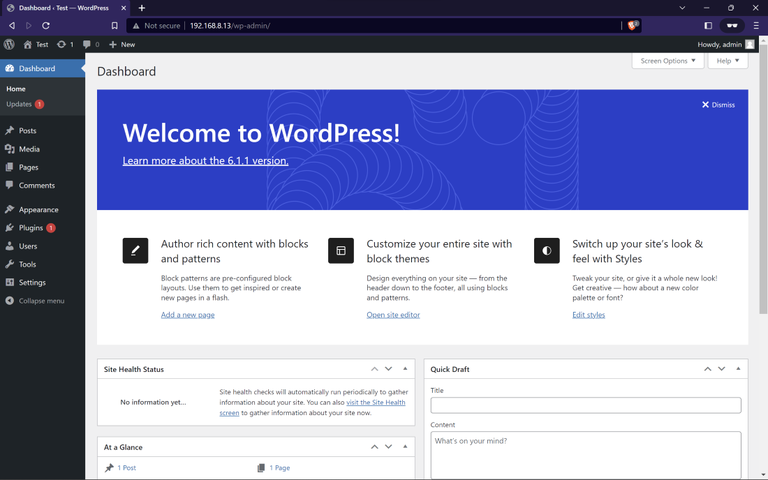The image size is (768, 480).
Task: Click the half-circle Styles icon
Action: [x=547, y=250]
